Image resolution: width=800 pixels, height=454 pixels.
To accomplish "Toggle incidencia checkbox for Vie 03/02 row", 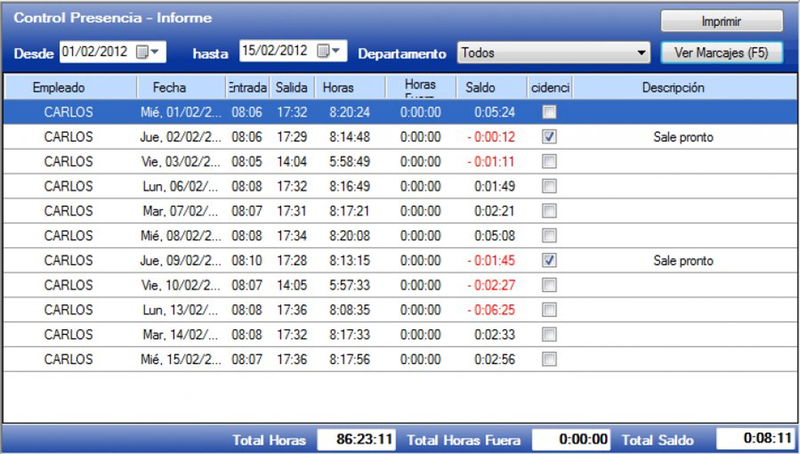I will click(x=549, y=161).
